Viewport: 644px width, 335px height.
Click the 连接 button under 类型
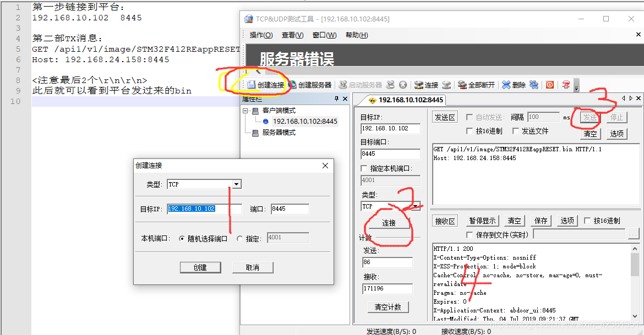point(389,223)
